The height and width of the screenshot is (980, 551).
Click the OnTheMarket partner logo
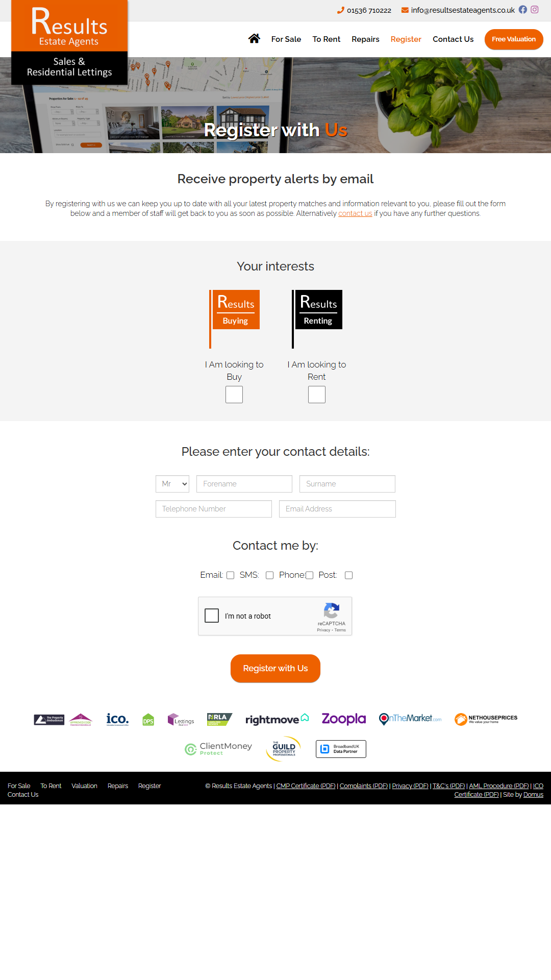[x=410, y=719]
